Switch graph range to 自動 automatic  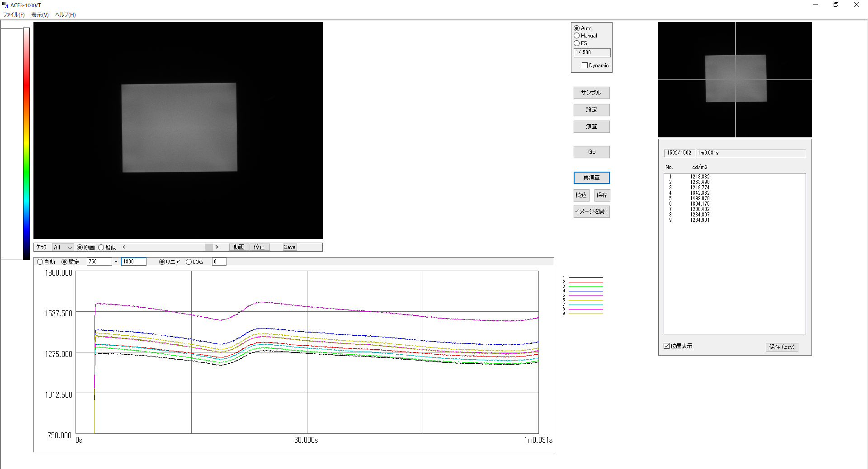tap(40, 262)
